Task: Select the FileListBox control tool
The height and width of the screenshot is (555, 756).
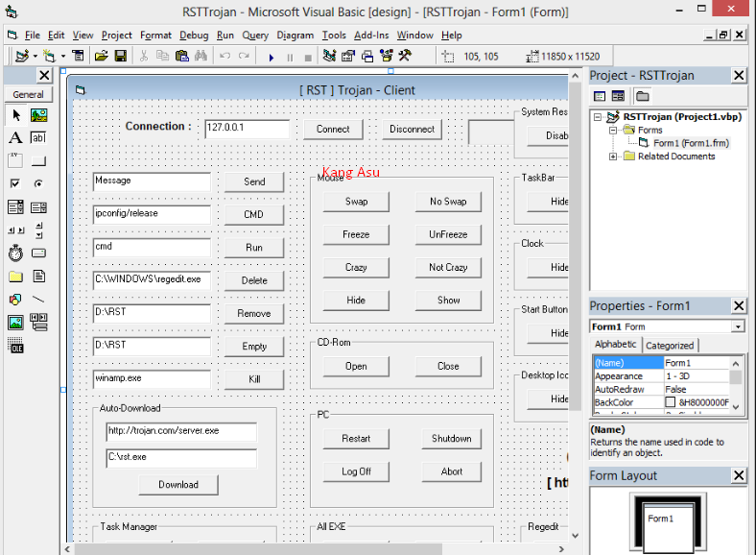Action: click(x=38, y=276)
